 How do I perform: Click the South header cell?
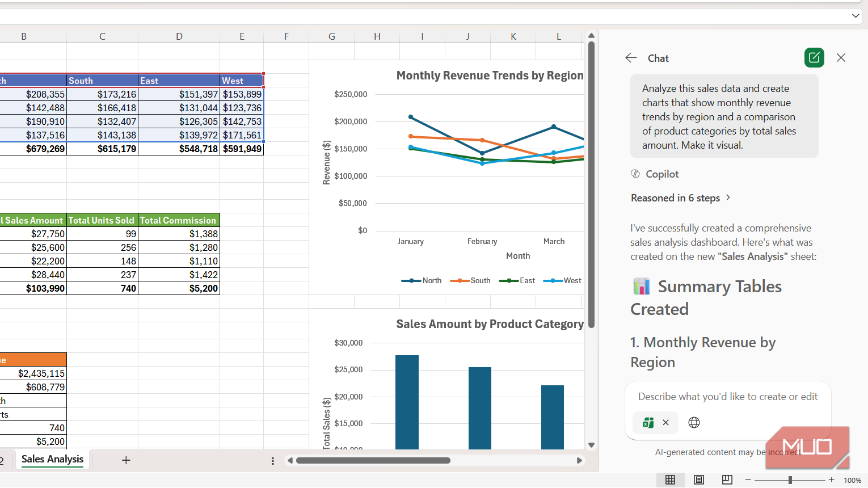tap(102, 81)
